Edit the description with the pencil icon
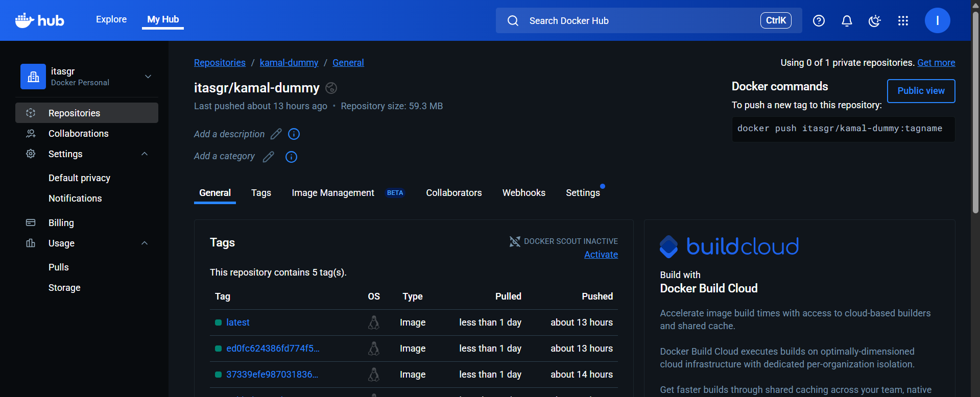 click(x=276, y=134)
